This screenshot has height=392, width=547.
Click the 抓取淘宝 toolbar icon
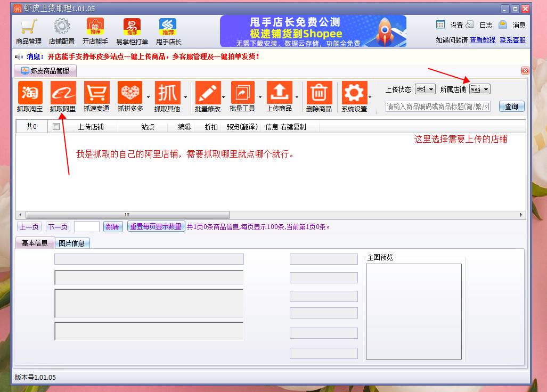click(30, 96)
